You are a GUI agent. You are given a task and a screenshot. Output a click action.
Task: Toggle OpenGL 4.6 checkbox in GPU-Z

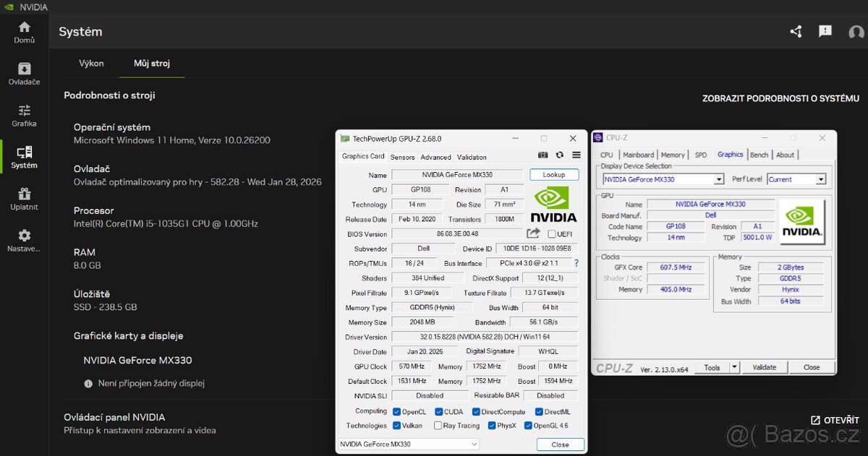coord(527,426)
